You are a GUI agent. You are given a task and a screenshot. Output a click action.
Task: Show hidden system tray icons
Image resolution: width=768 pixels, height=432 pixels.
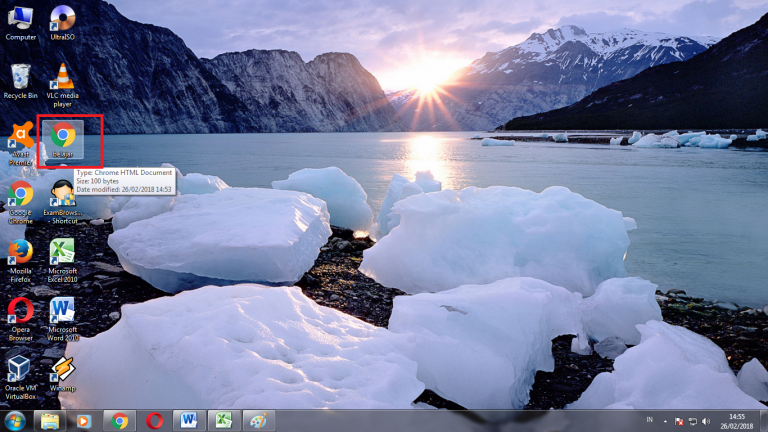pyautogui.click(x=666, y=421)
